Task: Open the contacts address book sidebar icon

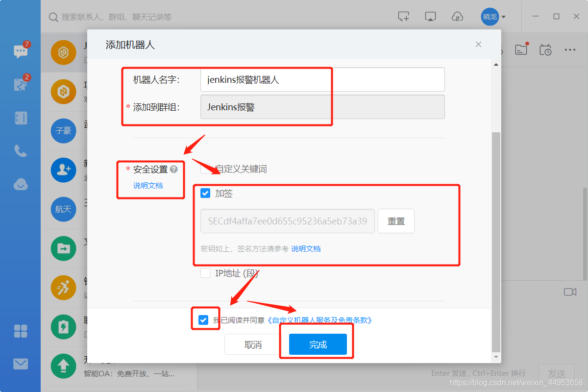Action: click(21, 118)
